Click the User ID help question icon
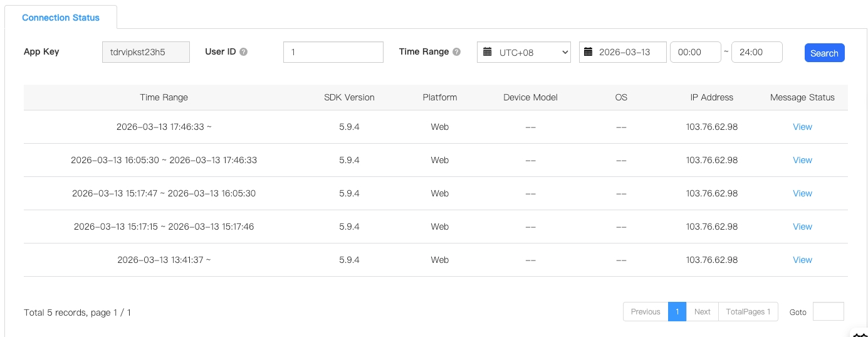 (244, 52)
